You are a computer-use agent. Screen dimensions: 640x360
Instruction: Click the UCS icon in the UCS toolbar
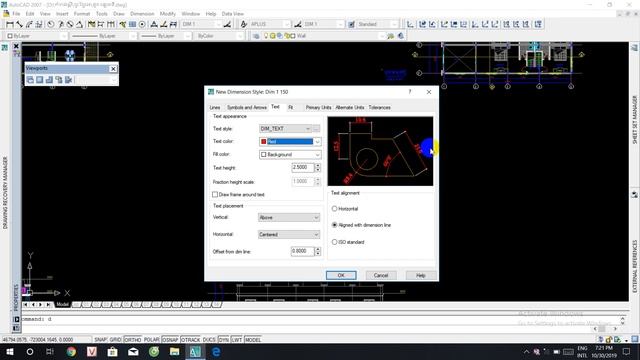point(410,24)
